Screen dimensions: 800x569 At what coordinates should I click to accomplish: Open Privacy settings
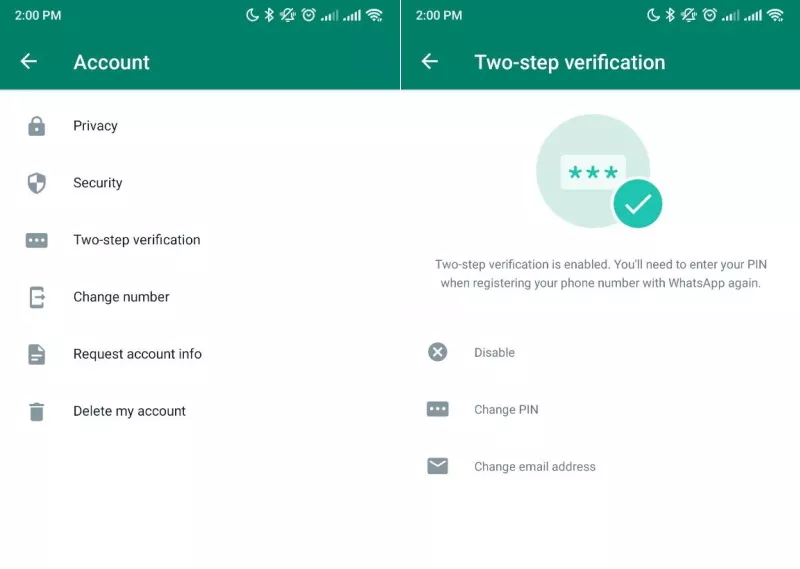point(96,126)
